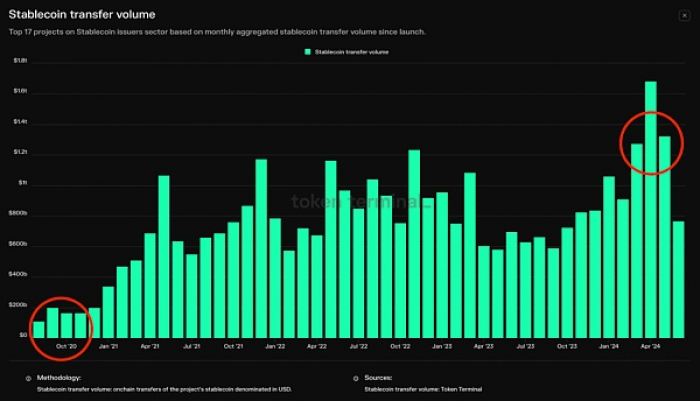Click the Oct '22 axis label
This screenshot has width=700, height=401.
click(x=400, y=346)
